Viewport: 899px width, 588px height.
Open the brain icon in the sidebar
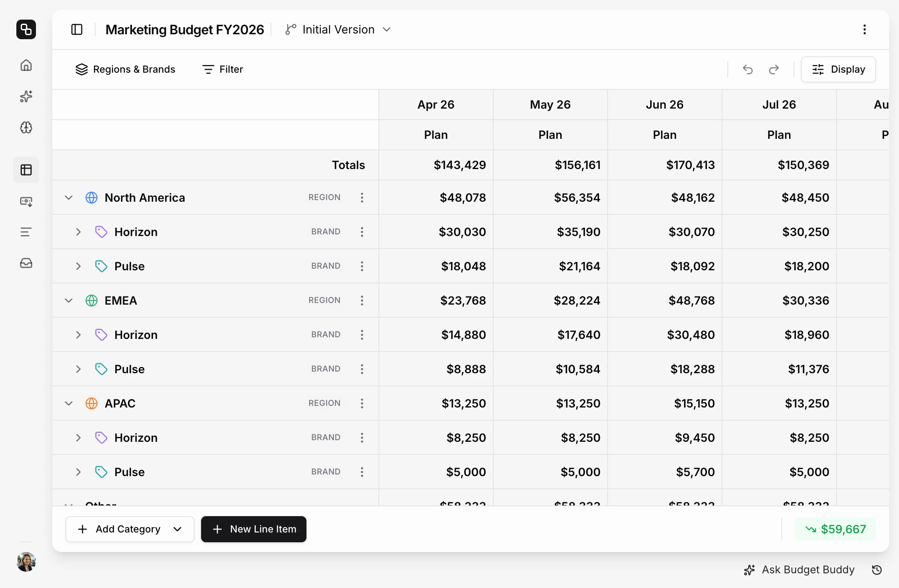26,127
